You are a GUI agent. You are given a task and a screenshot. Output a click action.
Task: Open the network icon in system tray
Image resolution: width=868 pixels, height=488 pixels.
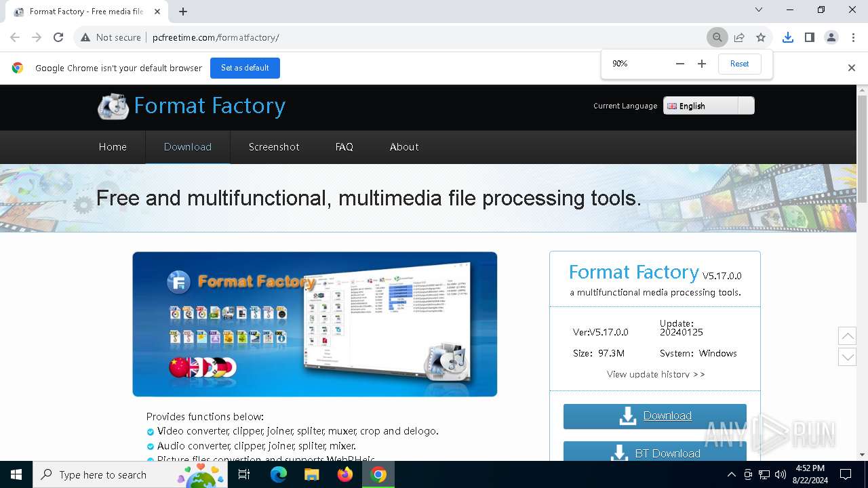pos(764,474)
